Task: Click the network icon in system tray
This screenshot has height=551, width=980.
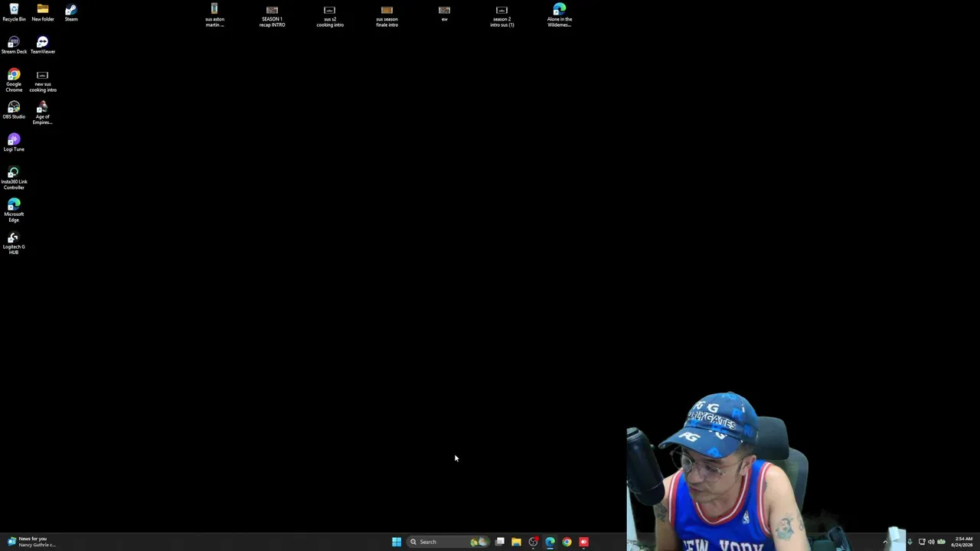Action: coord(922,542)
